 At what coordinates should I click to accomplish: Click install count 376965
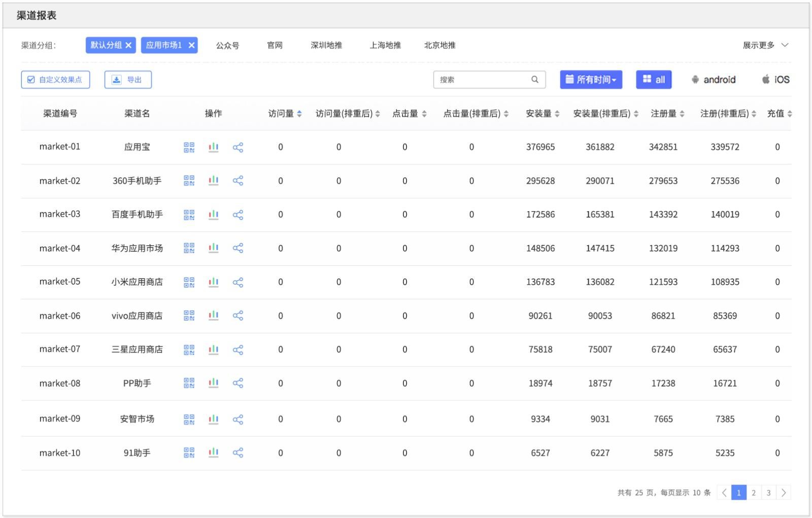(x=540, y=147)
